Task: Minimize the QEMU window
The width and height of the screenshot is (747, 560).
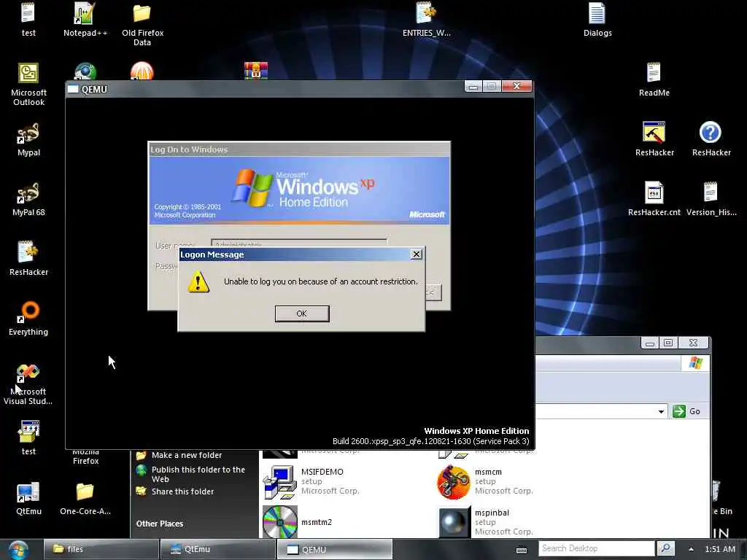Action: pyautogui.click(x=473, y=86)
